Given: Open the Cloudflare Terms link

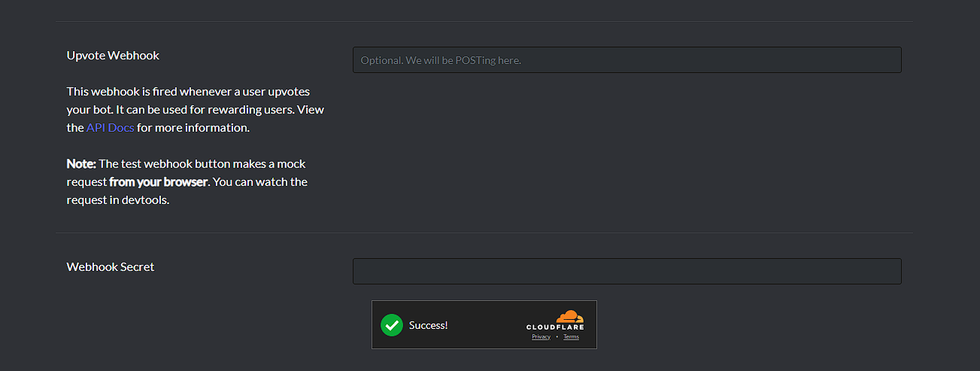Looking at the screenshot, I should [571, 337].
